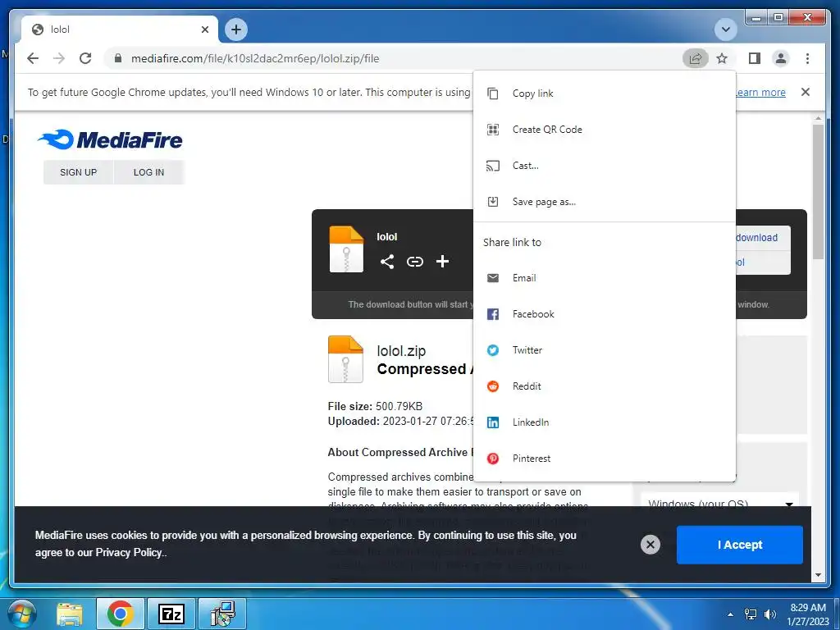Open the Chrome three-dot menu
The width and height of the screenshot is (840, 630).
[x=807, y=58]
